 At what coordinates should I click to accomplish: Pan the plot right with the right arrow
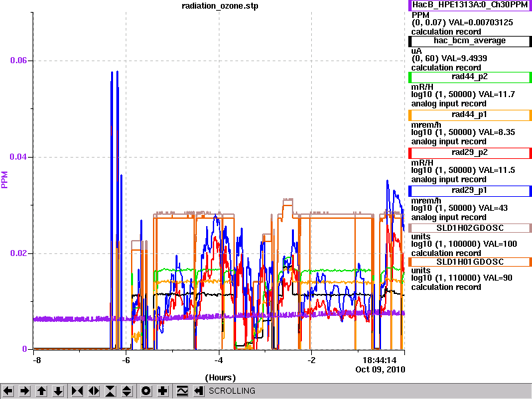point(25,391)
